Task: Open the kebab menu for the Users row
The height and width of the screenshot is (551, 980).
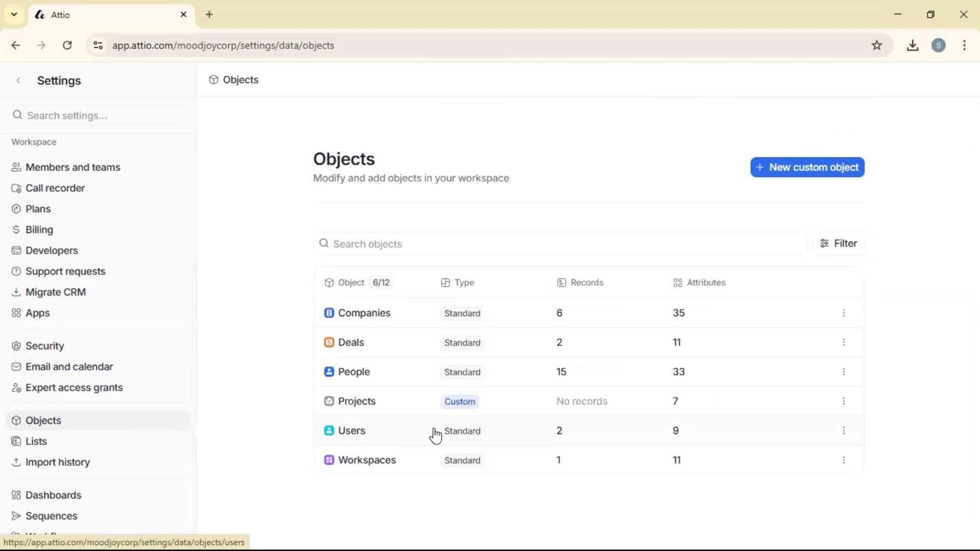Action: [844, 431]
